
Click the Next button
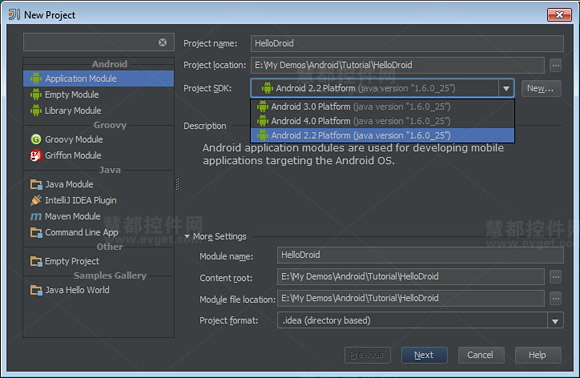point(424,355)
